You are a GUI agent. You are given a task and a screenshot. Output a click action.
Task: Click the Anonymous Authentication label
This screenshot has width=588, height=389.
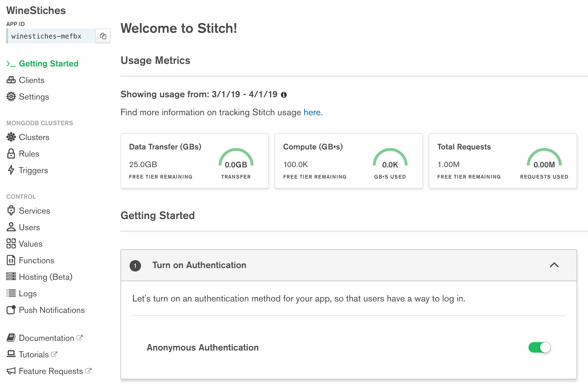point(203,347)
